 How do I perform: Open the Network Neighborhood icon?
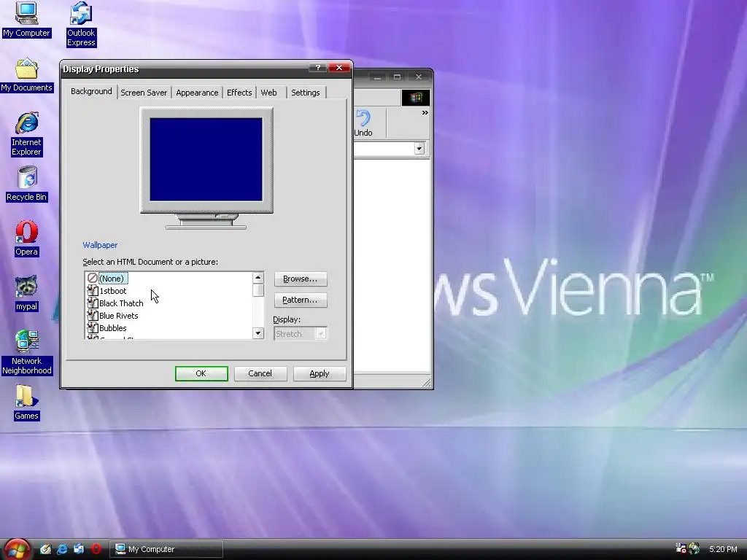point(27,352)
